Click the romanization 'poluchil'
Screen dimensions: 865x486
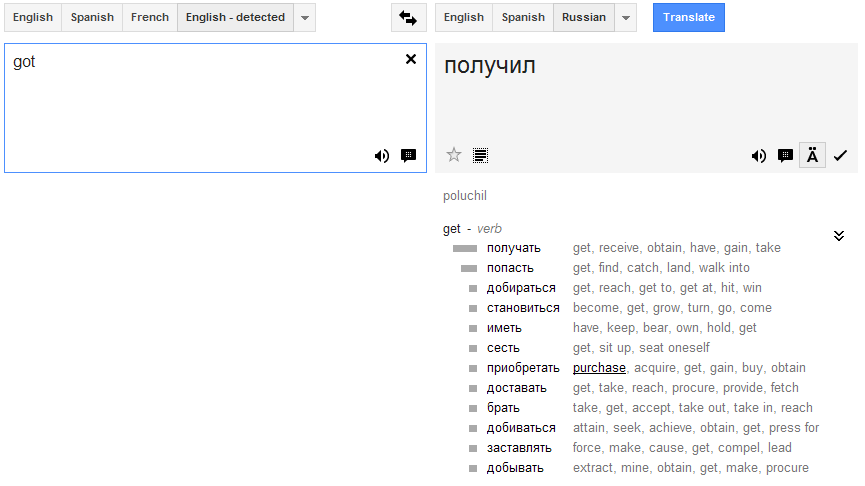[465, 196]
